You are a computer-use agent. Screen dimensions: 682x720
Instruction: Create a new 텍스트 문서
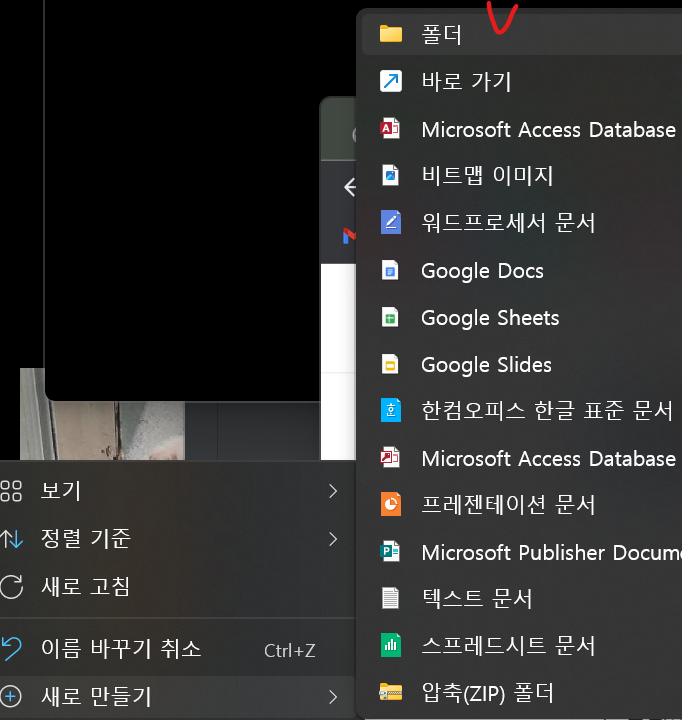(522, 598)
